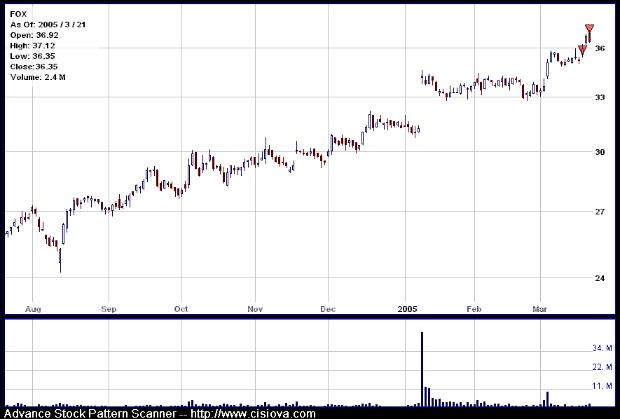Click the 36 price axis label
The width and height of the screenshot is (620, 419).
600,48
